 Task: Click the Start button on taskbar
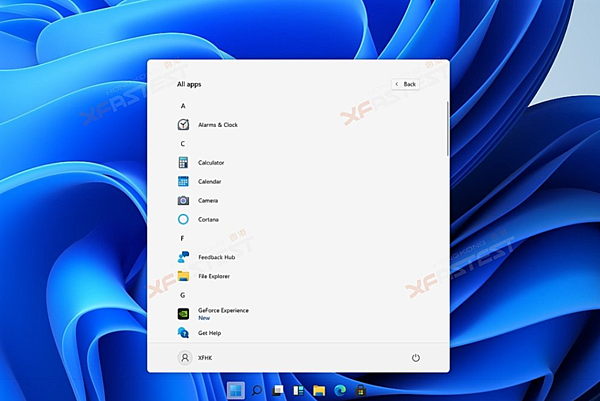coord(236,390)
